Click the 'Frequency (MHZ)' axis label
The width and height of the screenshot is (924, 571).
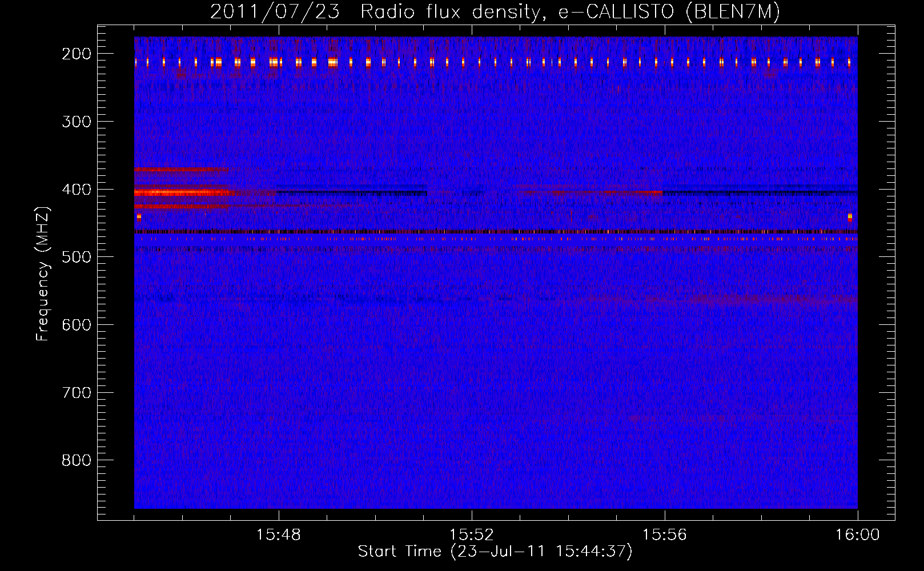click(x=43, y=274)
